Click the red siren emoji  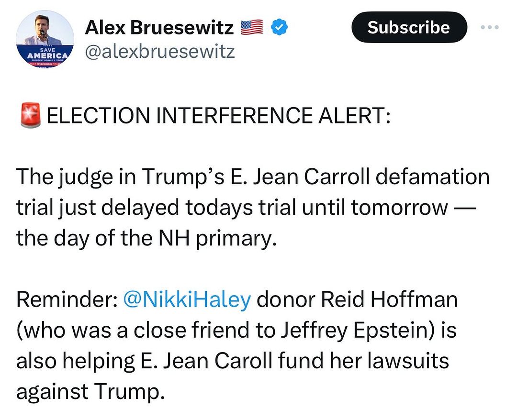(30, 115)
